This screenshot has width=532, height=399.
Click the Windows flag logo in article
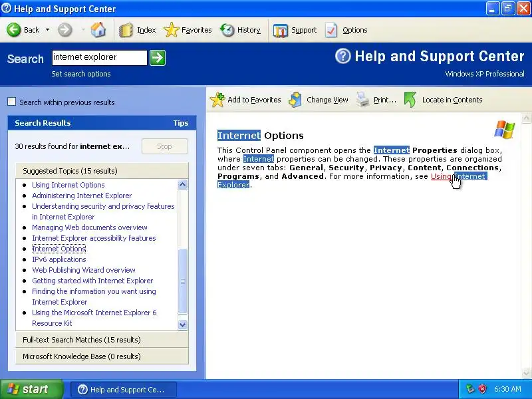pos(504,129)
